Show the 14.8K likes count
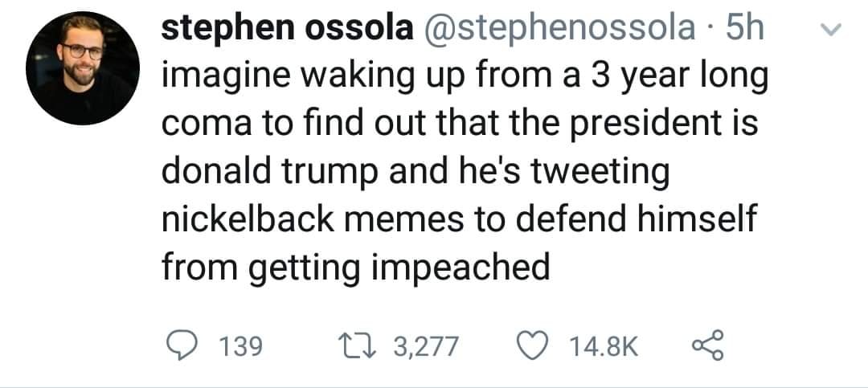The width and height of the screenshot is (868, 388). point(603,347)
